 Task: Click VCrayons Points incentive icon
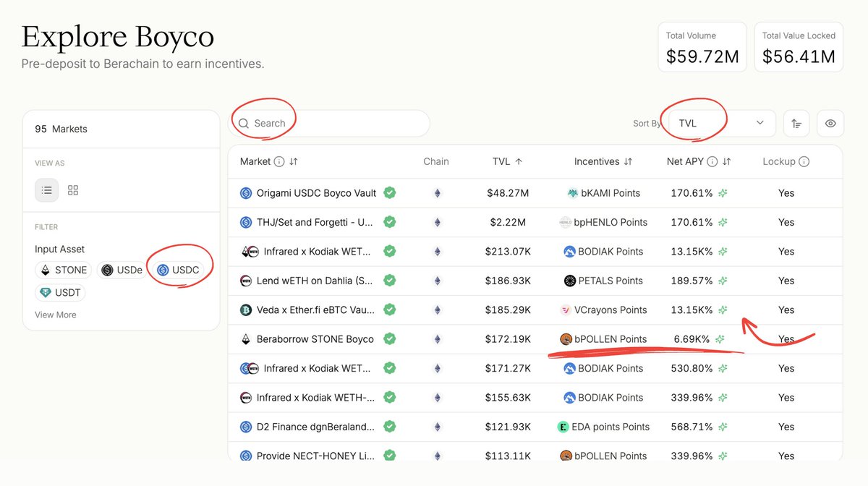click(x=566, y=310)
